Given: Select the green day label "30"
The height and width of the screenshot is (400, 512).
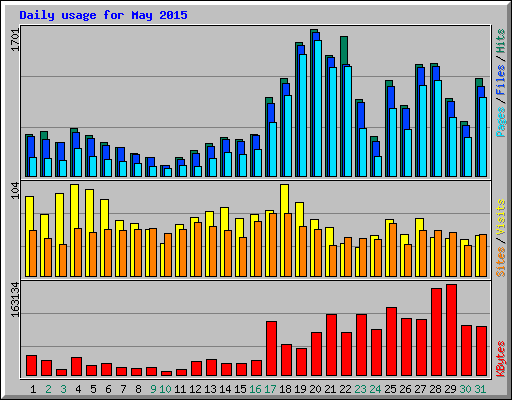Looking at the screenshot, I should pyautogui.click(x=465, y=389).
